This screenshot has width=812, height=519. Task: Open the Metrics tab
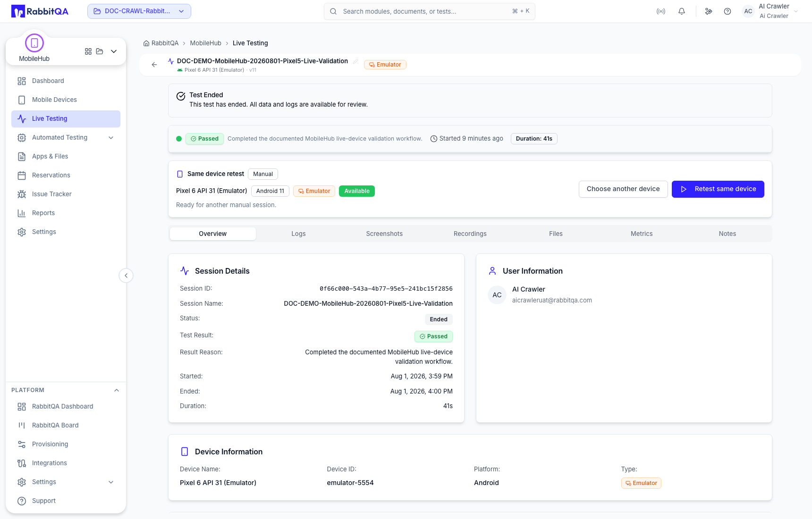point(642,234)
